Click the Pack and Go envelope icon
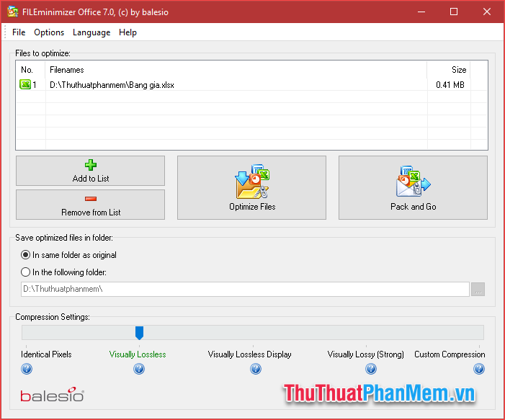 (x=414, y=182)
